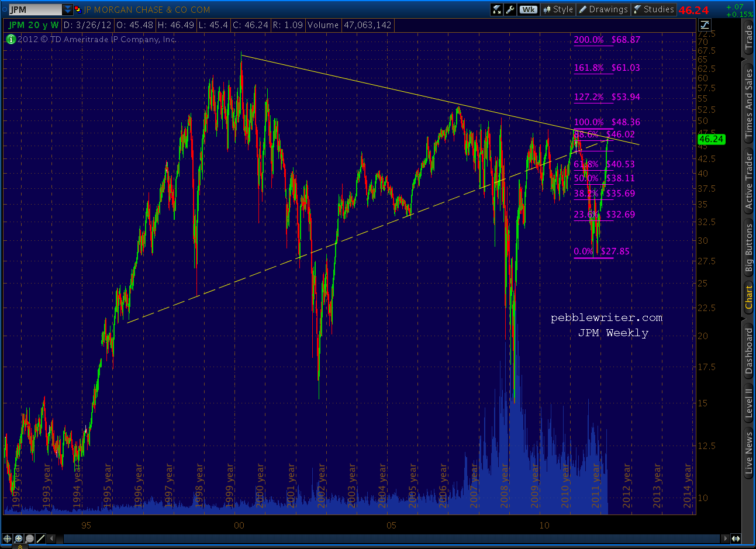Click the zoom out magnifier icon
This screenshot has width=756, height=549.
(x=30, y=538)
